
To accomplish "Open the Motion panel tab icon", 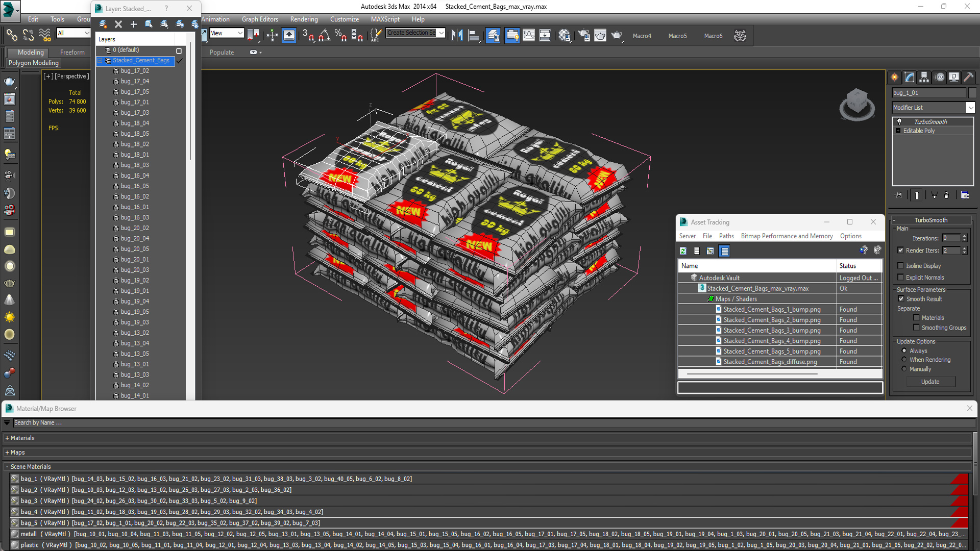I will [x=940, y=77].
